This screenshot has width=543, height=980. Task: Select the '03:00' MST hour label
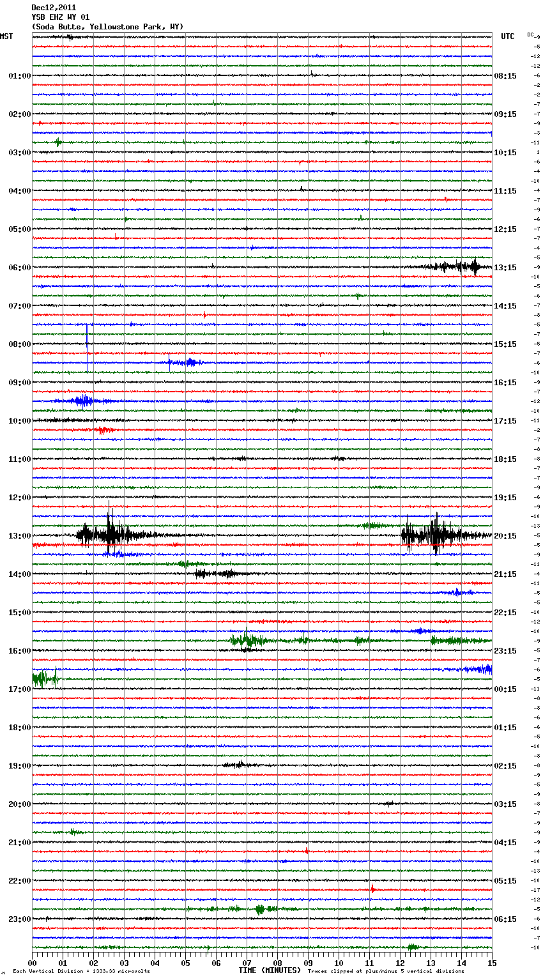click(x=20, y=153)
